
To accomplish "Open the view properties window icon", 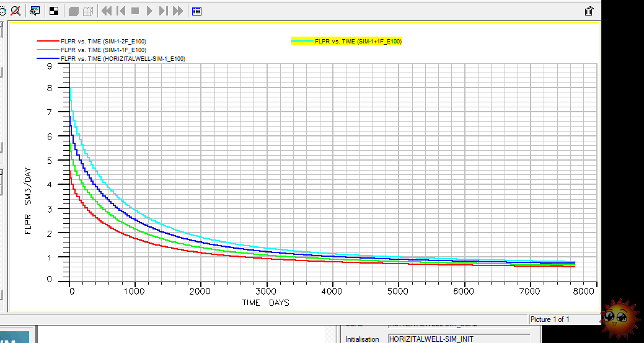I will (x=35, y=11).
